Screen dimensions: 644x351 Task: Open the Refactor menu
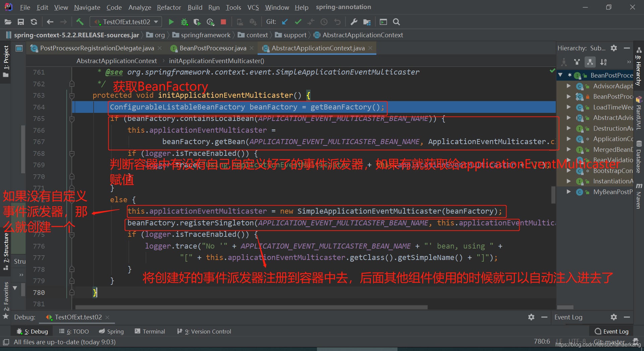pos(169,7)
